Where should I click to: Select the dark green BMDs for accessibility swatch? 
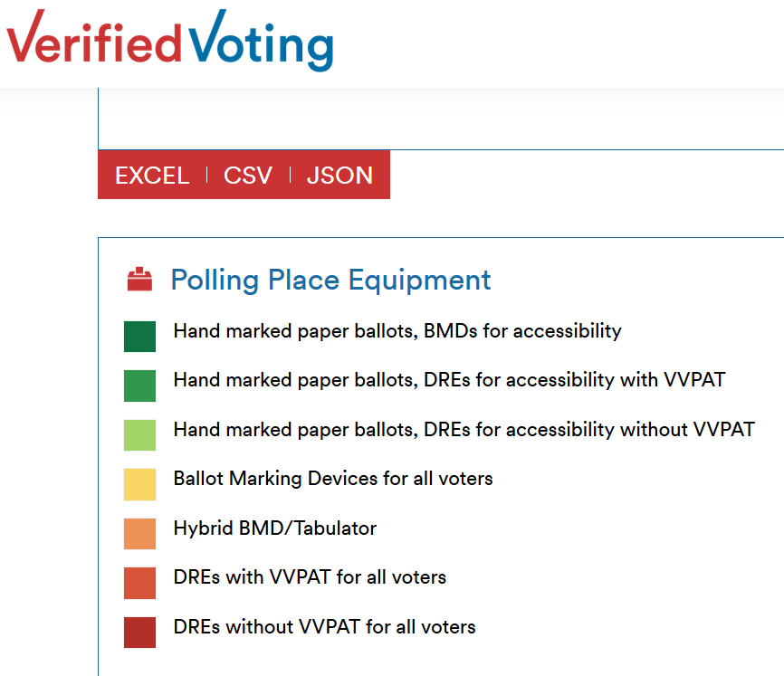(139, 336)
